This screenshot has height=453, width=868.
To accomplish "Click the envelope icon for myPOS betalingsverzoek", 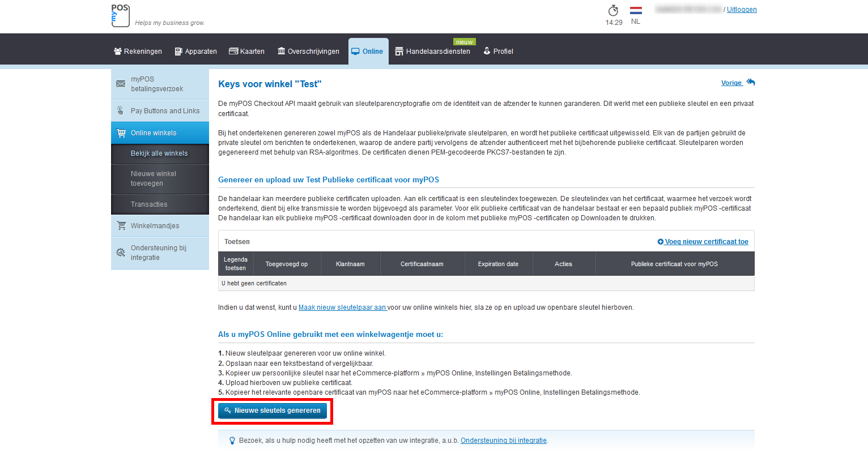I will pyautogui.click(x=121, y=84).
